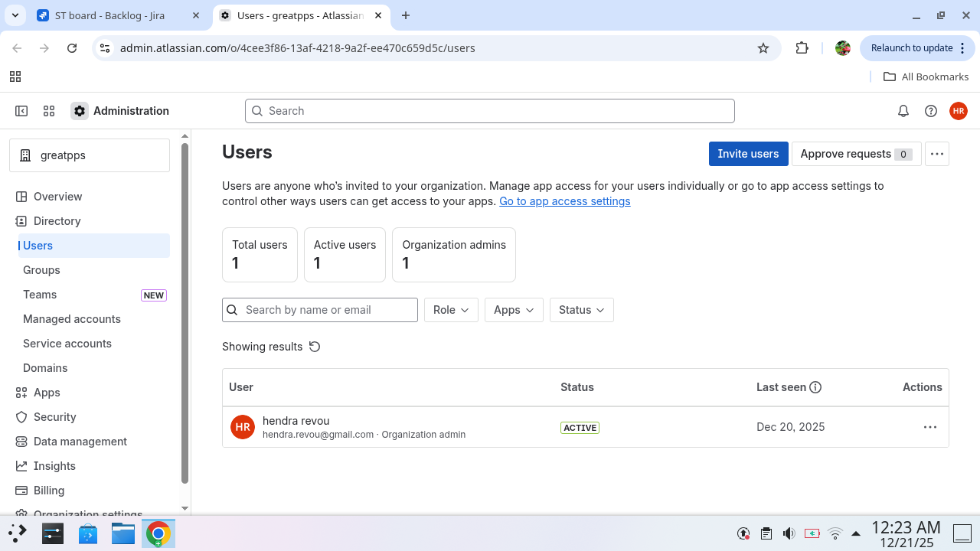
Task: Close the Users - greatpps tab
Action: click(378, 15)
